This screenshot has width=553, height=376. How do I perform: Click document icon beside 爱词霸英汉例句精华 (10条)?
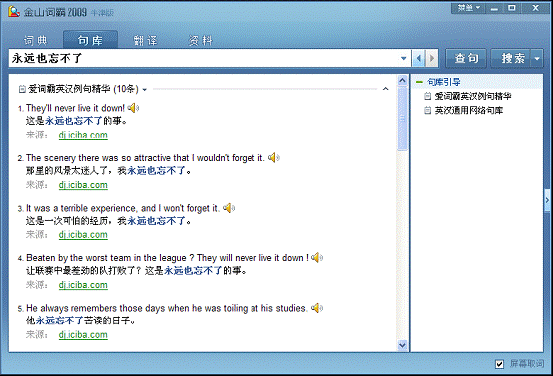point(22,89)
